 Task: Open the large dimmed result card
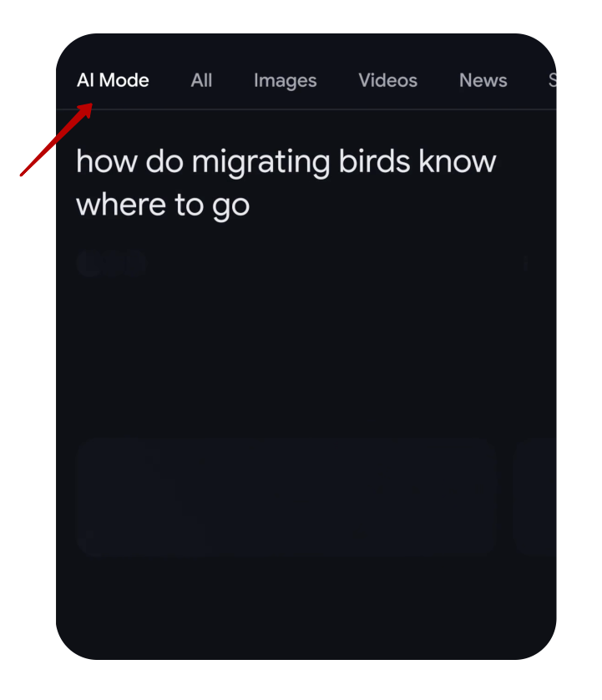tap(286, 497)
